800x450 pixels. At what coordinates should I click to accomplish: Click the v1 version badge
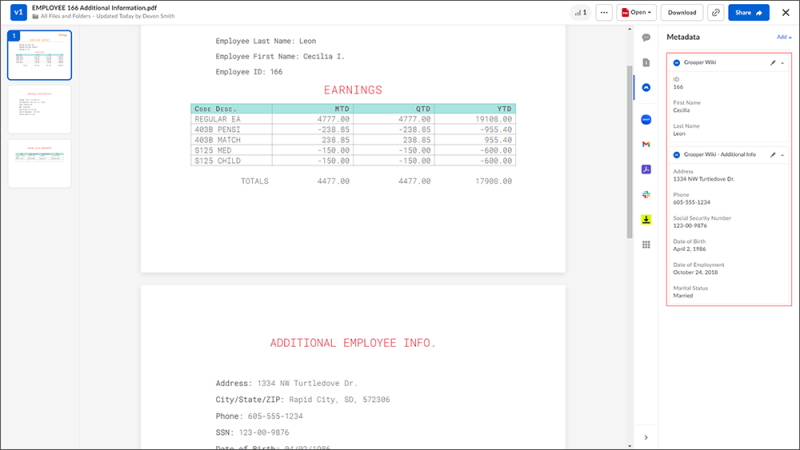[18, 12]
